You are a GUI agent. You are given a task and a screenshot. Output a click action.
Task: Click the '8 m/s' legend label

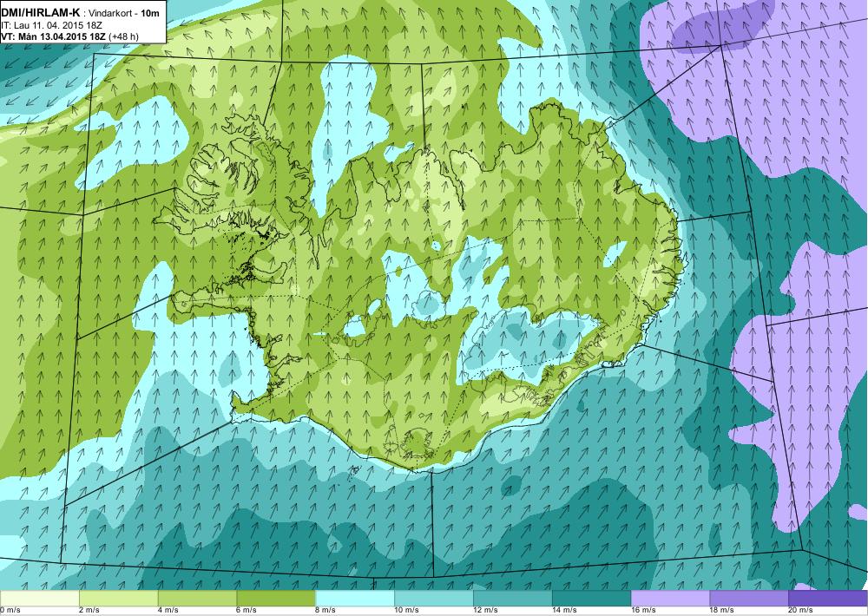(326, 610)
